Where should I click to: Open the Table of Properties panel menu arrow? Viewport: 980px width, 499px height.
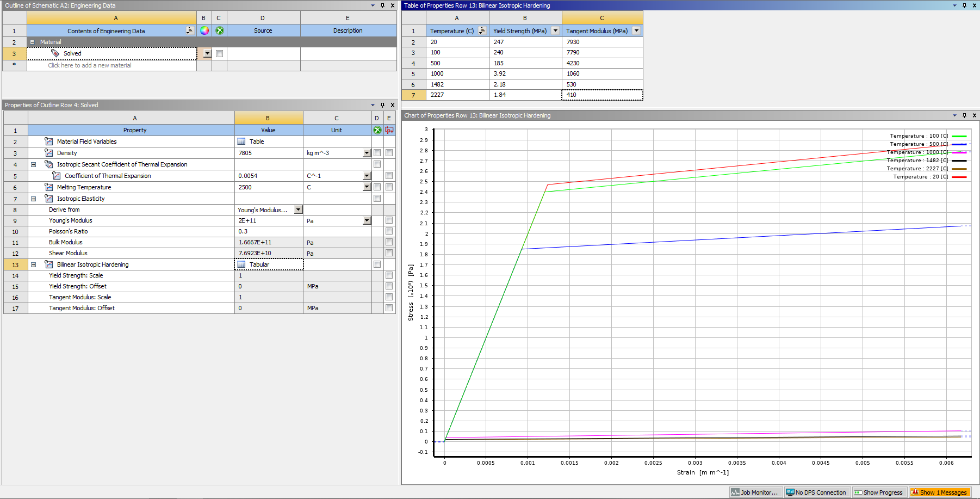point(954,5)
